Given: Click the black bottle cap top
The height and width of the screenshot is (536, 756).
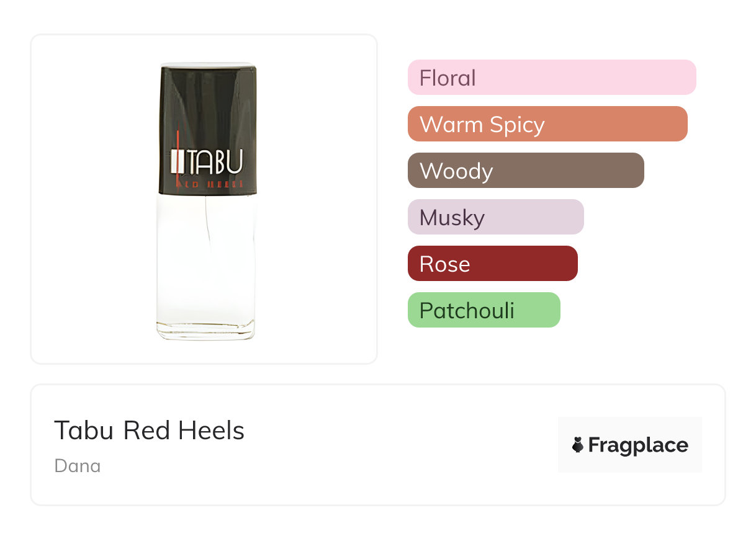Looking at the screenshot, I should pyautogui.click(x=208, y=87).
